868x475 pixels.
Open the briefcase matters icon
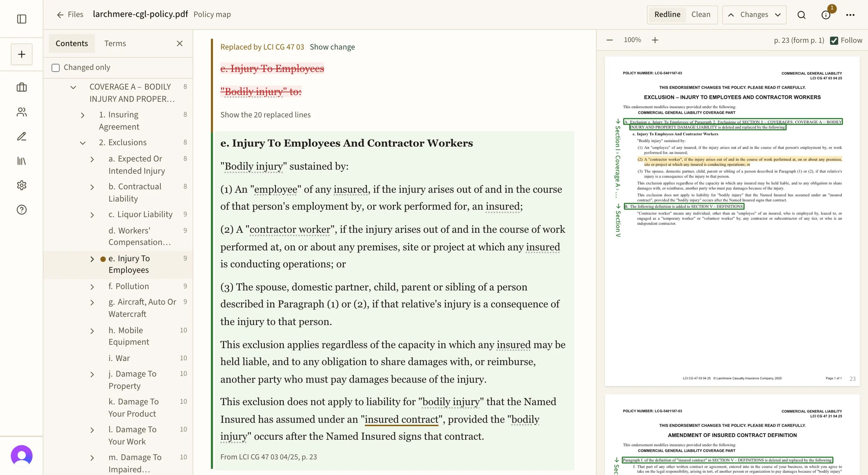[22, 87]
